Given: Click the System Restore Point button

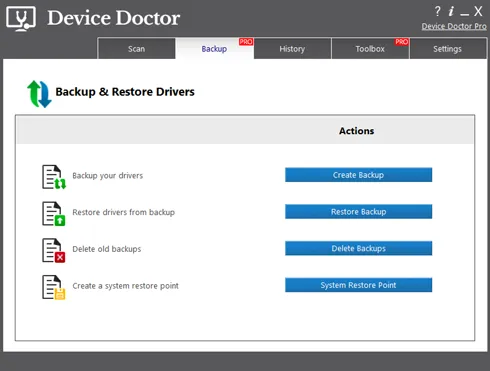Looking at the screenshot, I should 358,285.
